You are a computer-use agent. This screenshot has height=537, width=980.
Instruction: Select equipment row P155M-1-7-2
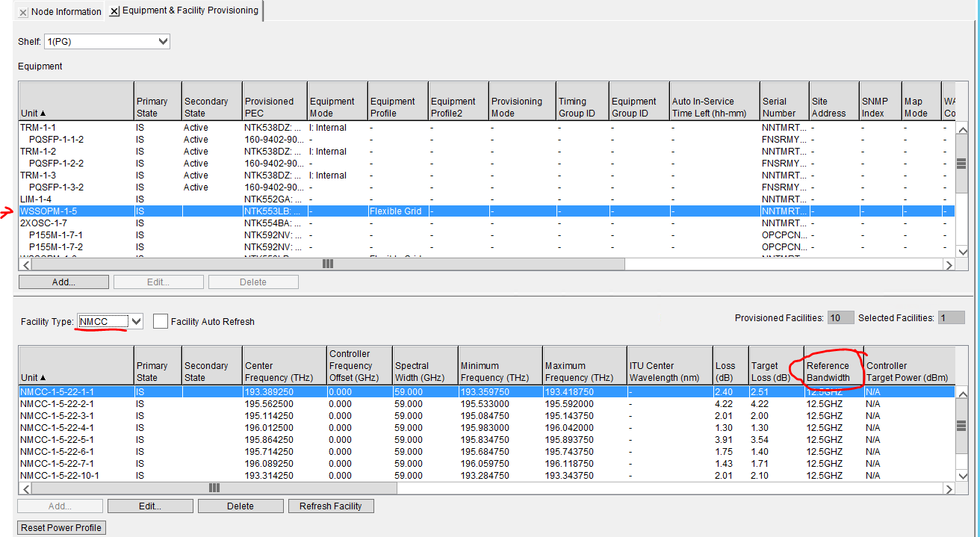(x=487, y=247)
